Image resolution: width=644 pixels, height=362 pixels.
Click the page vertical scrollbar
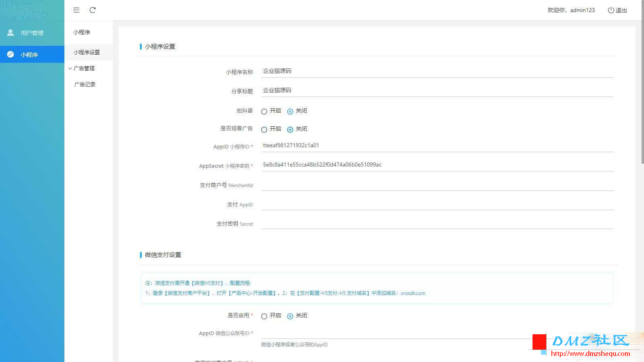[642, 82]
